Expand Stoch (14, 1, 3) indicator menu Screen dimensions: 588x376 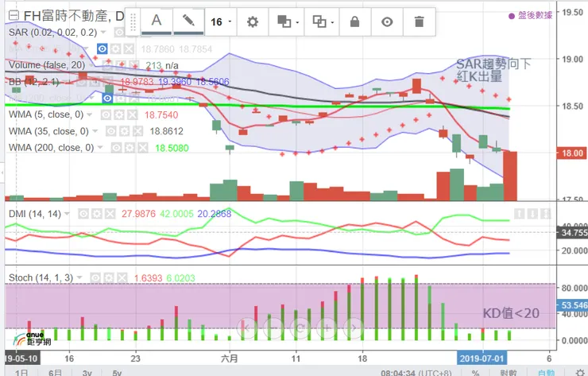79,277
